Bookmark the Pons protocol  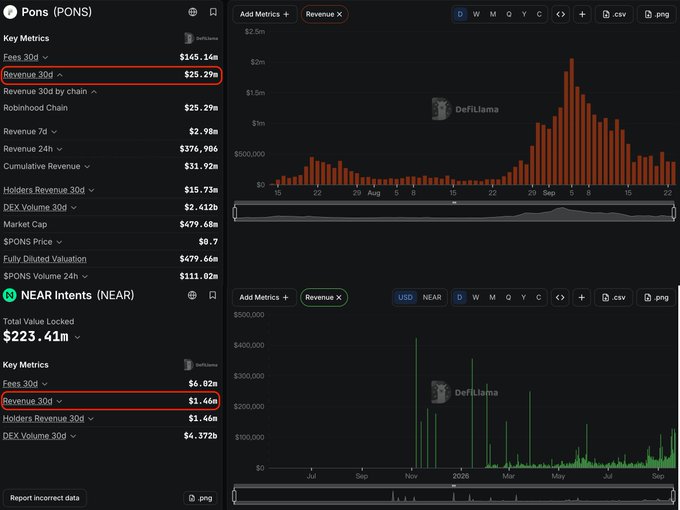point(213,12)
